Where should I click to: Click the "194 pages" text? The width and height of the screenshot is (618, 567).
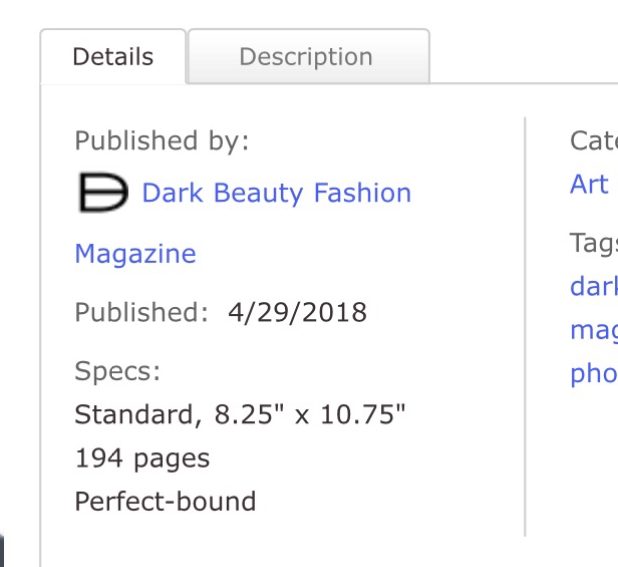pyautogui.click(x=142, y=458)
